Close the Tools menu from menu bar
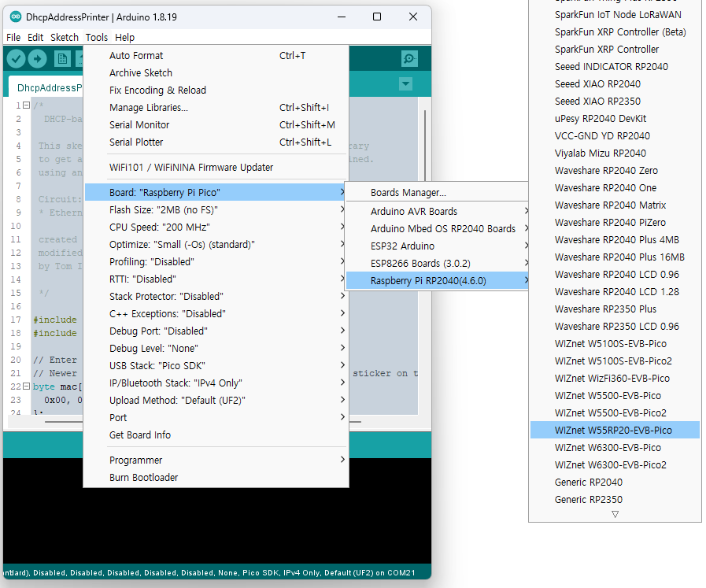The image size is (706, 588). 97,37
